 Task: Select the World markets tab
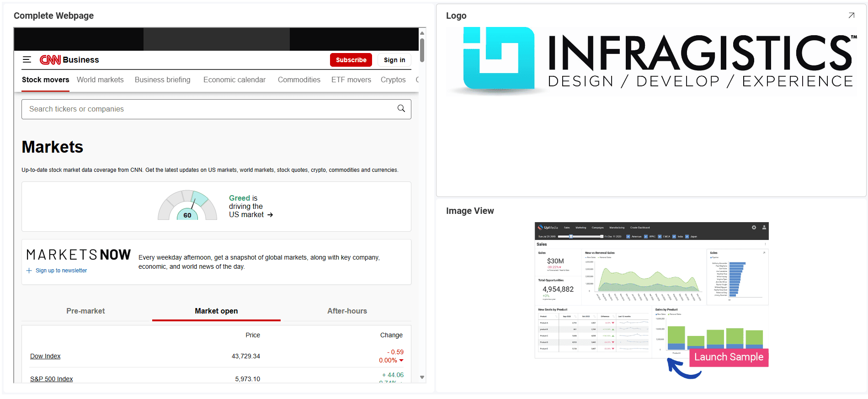(100, 80)
